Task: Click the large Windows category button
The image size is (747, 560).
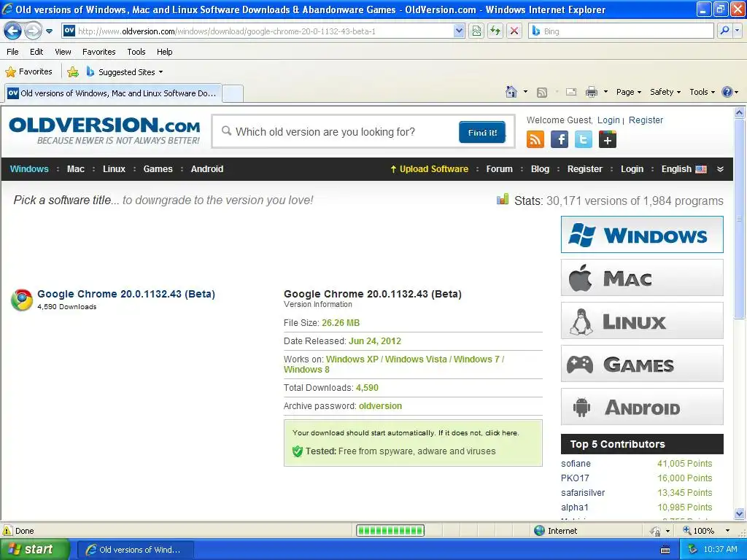Action: tap(642, 235)
